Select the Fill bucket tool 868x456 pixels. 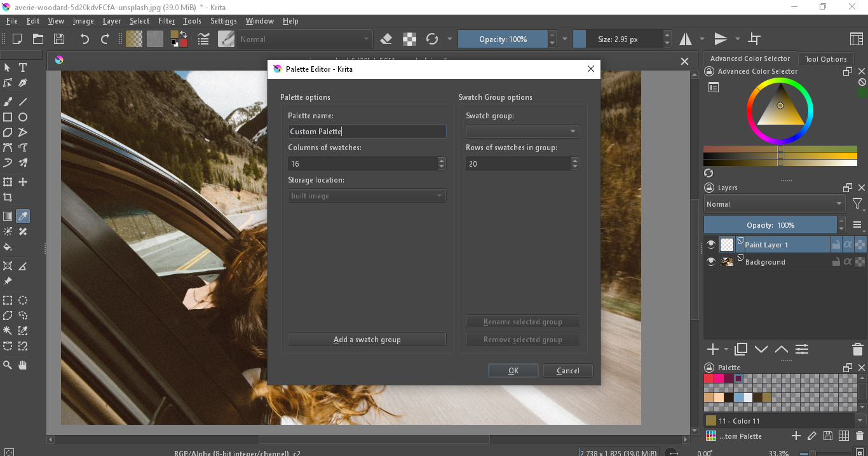(x=8, y=247)
